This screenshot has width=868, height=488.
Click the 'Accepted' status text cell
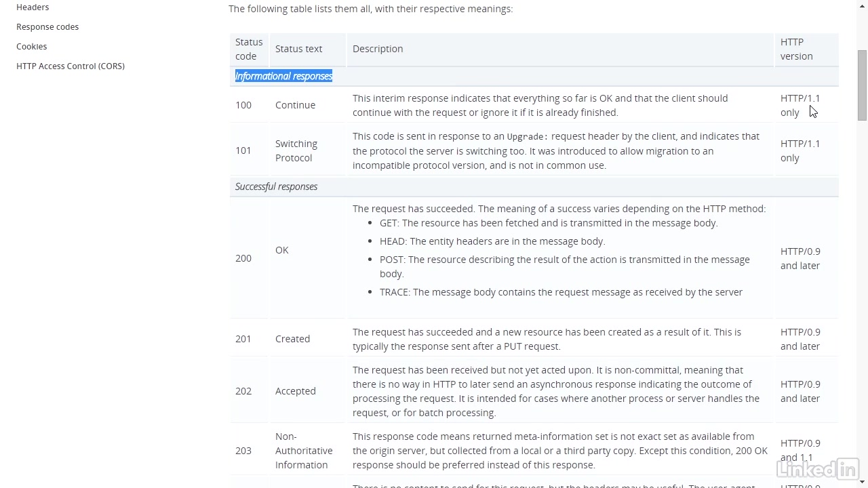[296, 391]
